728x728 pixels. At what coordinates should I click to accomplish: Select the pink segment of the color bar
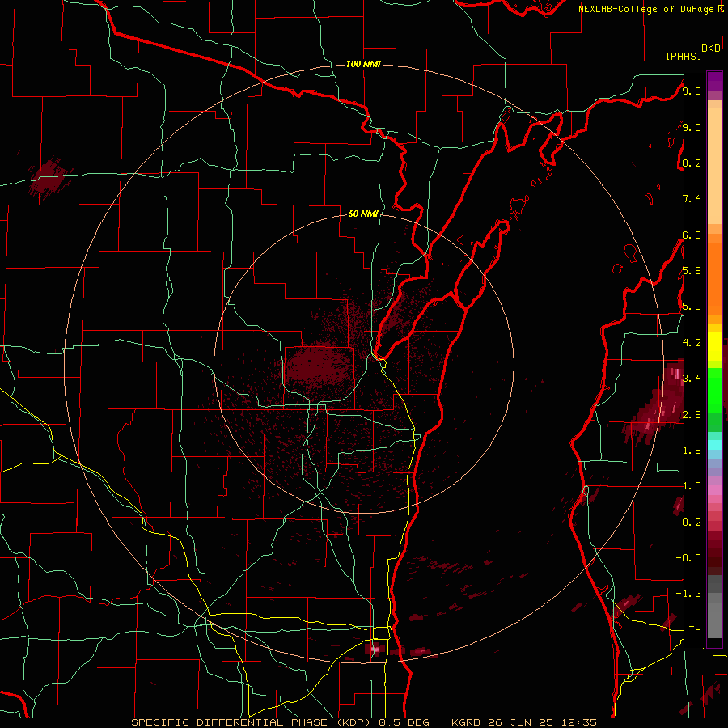click(x=714, y=490)
